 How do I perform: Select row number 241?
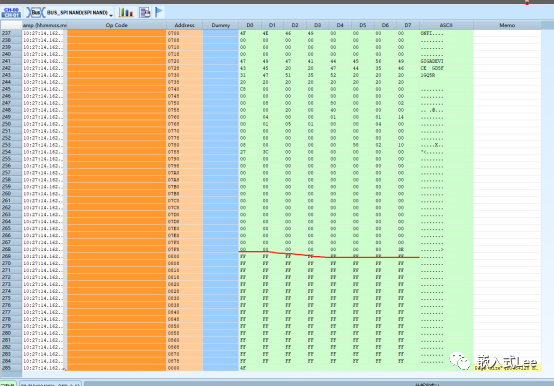pos(11,61)
